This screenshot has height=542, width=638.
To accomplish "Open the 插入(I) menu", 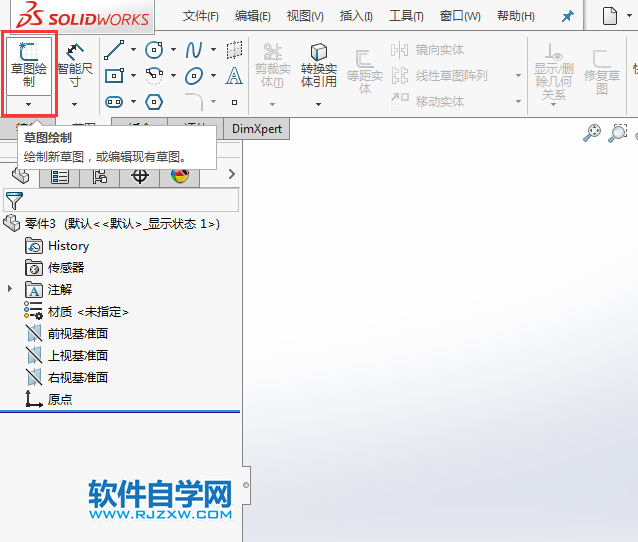I will click(356, 17).
